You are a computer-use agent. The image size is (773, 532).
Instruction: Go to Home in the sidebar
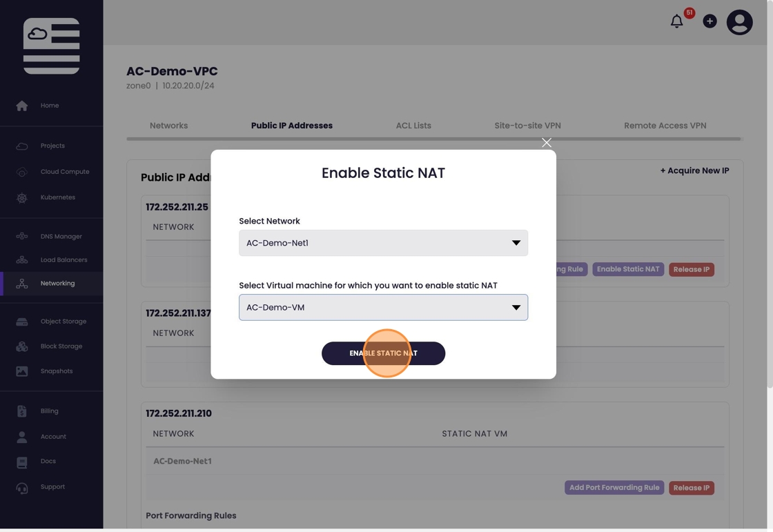pyautogui.click(x=49, y=106)
